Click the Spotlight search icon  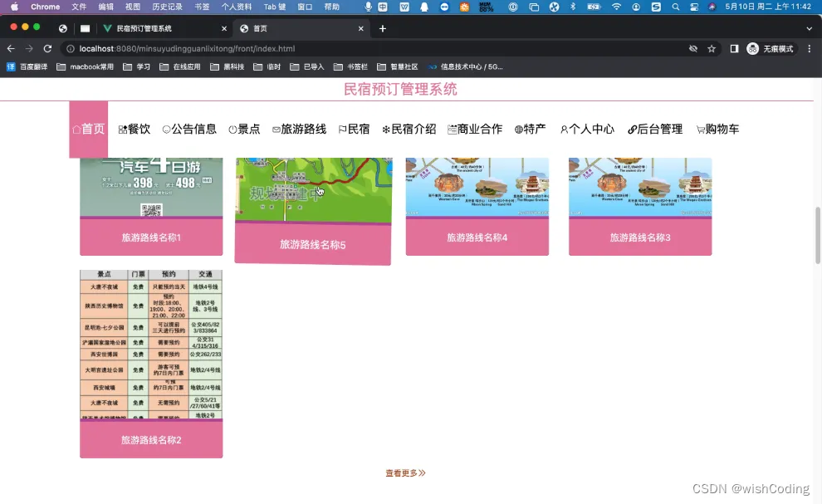[676, 7]
